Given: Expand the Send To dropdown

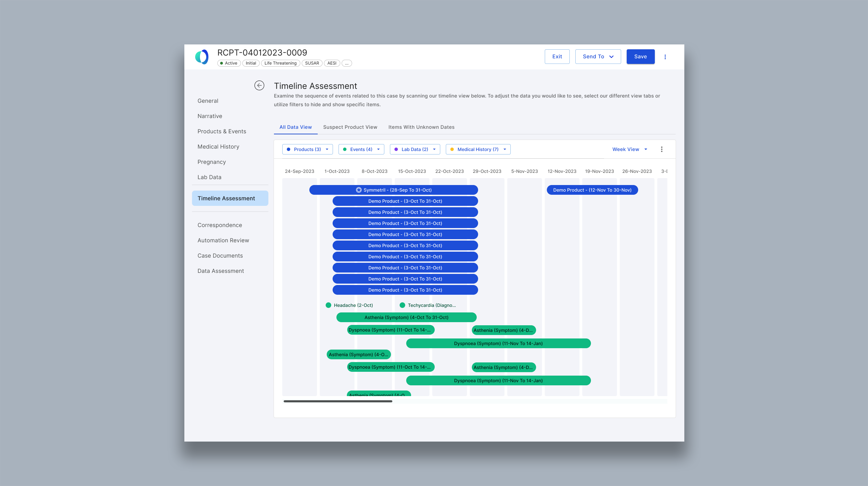Looking at the screenshot, I should tap(598, 57).
